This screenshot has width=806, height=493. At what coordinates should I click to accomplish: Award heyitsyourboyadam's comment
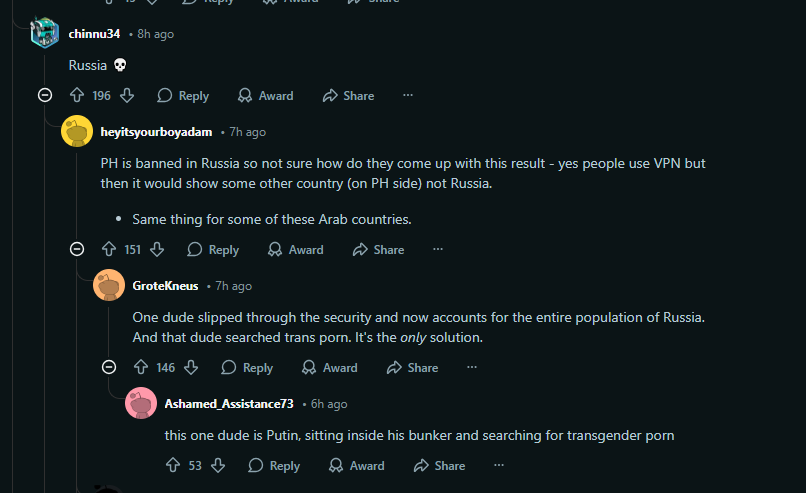tap(296, 250)
